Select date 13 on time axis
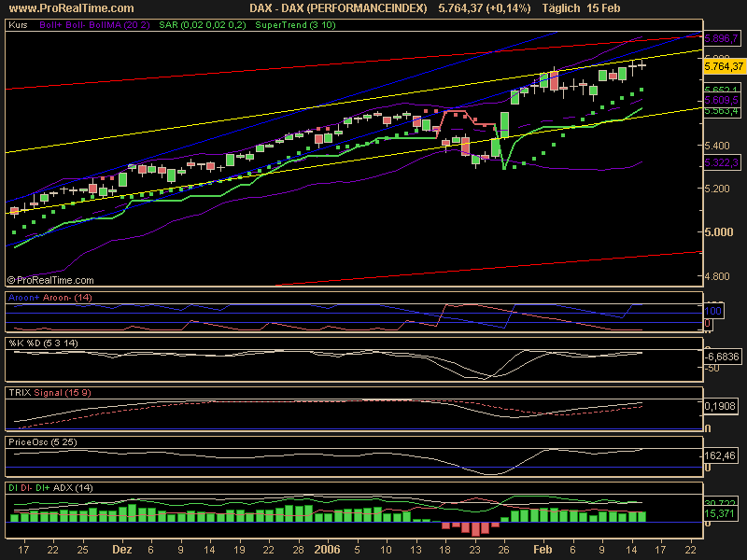 pos(416,550)
